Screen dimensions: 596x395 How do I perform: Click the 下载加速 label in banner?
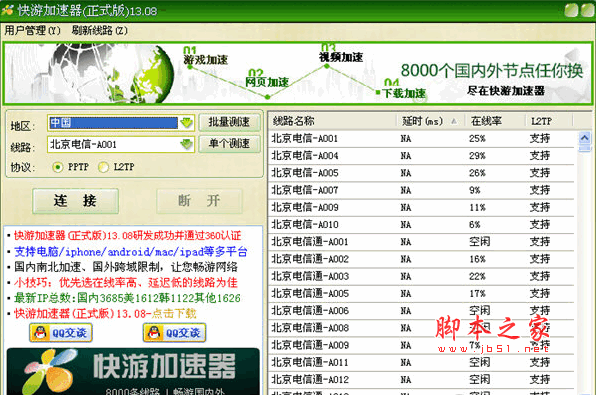(404, 93)
